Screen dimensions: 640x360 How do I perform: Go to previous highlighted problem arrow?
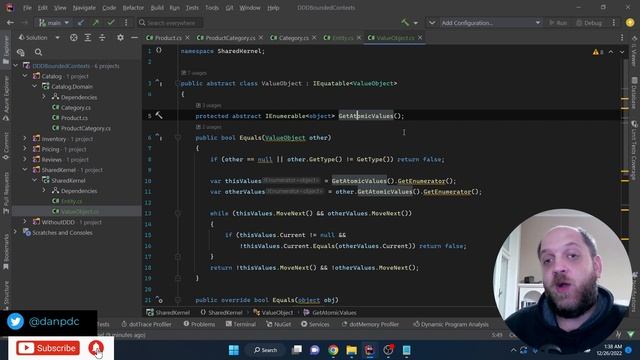pyautogui.click(x=611, y=52)
